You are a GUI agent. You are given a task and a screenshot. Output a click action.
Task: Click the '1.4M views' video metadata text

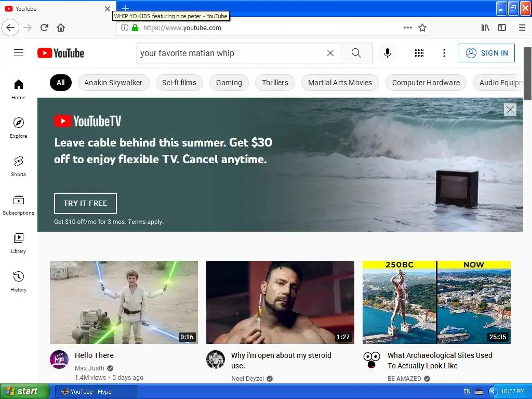click(x=90, y=378)
